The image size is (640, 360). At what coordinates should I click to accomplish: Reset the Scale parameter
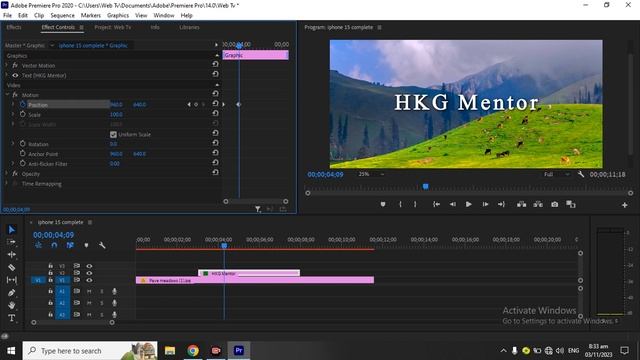[x=215, y=113]
